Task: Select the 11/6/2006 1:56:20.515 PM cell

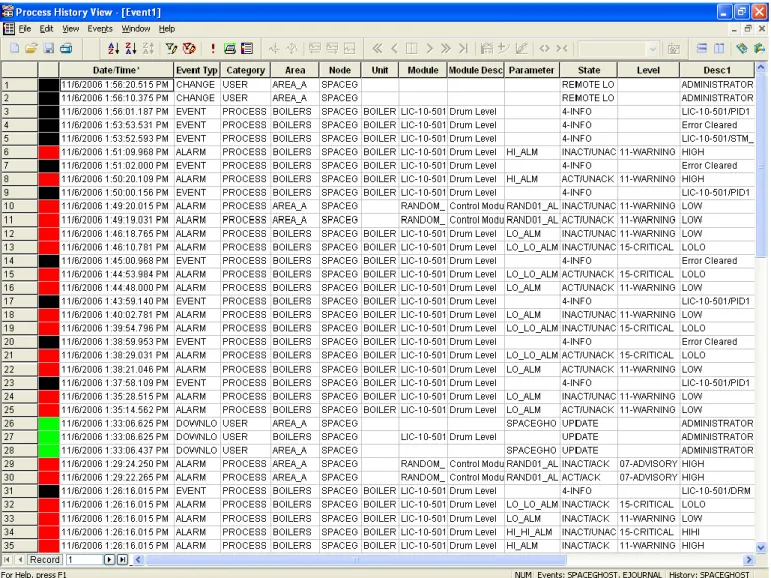Action: tap(116, 85)
